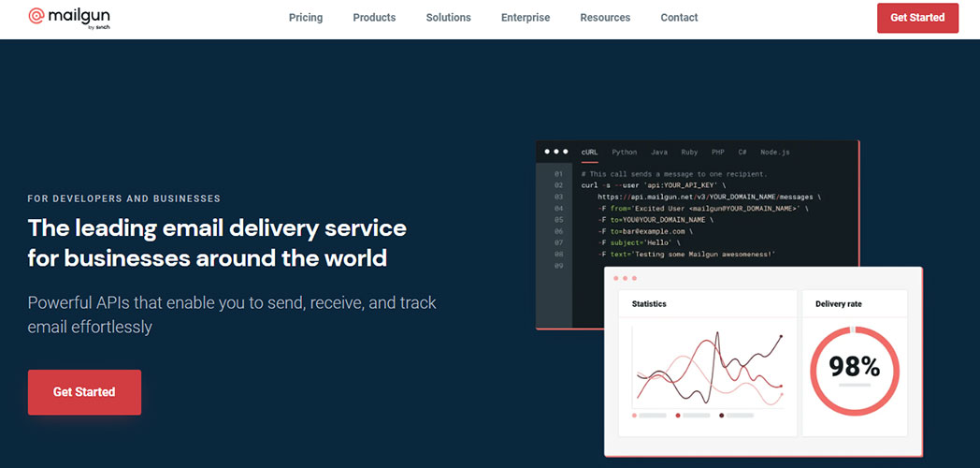Open the Products menu
Screen dimensions: 980x468
point(374,18)
